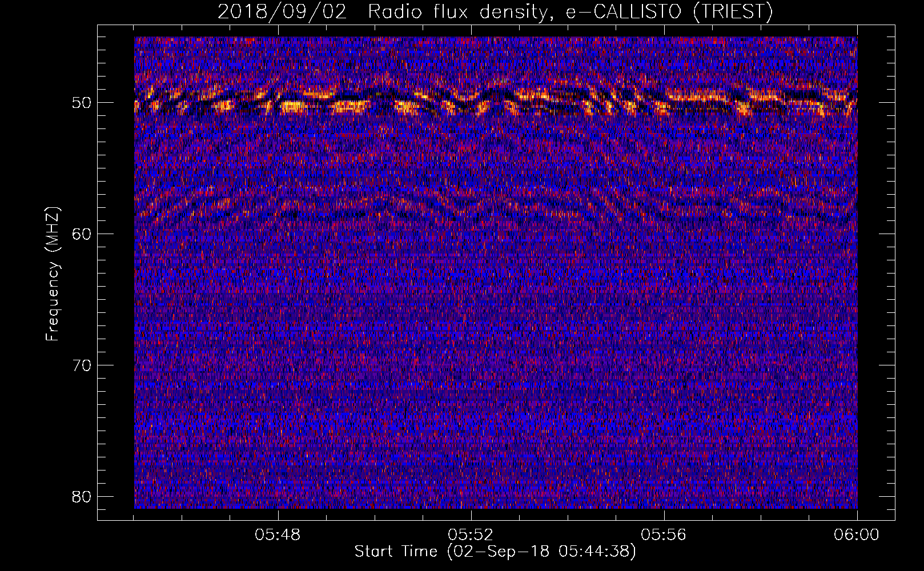This screenshot has width=924, height=571.
Task: Click the 05:56 time tick label
Action: [x=664, y=535]
